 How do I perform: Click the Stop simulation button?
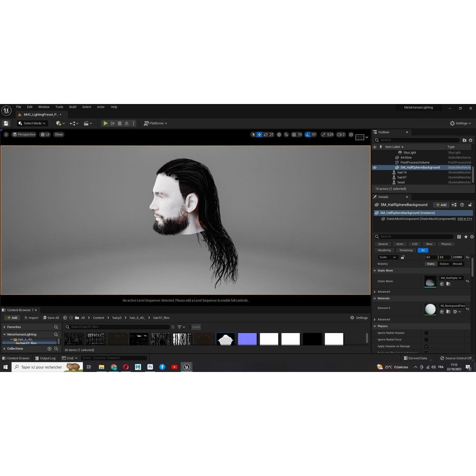pyautogui.click(x=119, y=123)
